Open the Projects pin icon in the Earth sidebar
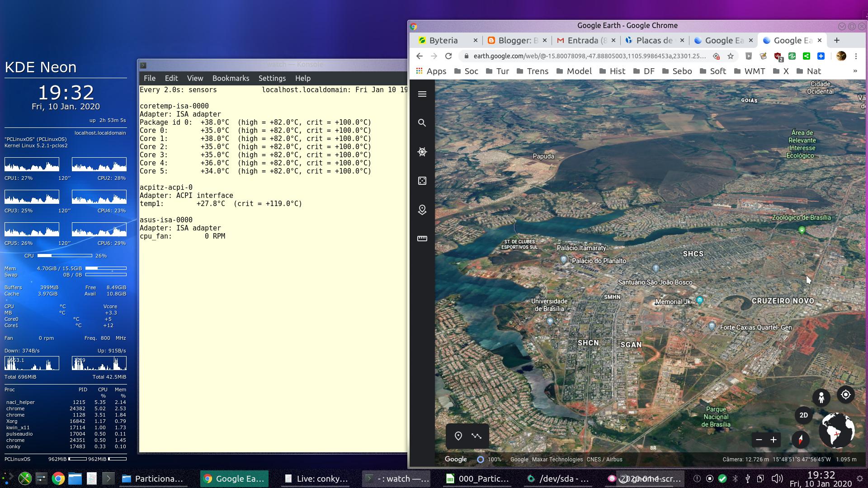Image resolution: width=868 pixels, height=488 pixels. tap(422, 210)
